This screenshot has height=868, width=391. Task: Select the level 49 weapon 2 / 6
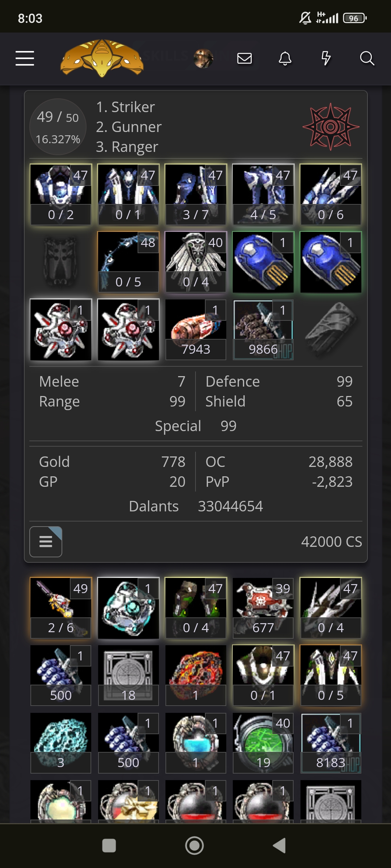click(61, 608)
